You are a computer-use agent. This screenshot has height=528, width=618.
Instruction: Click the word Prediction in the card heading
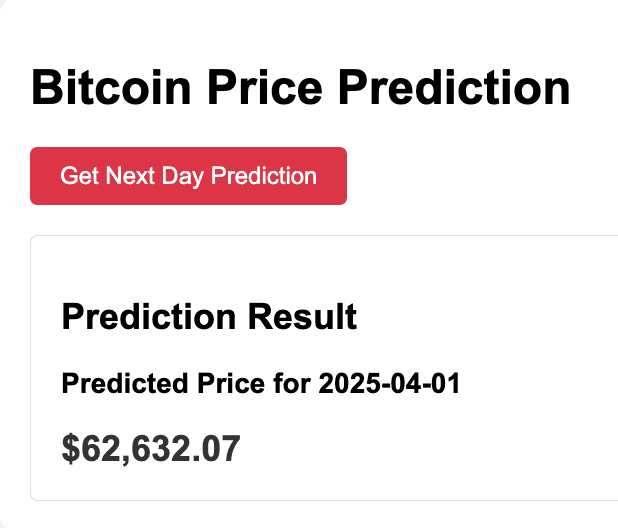pyautogui.click(x=146, y=318)
